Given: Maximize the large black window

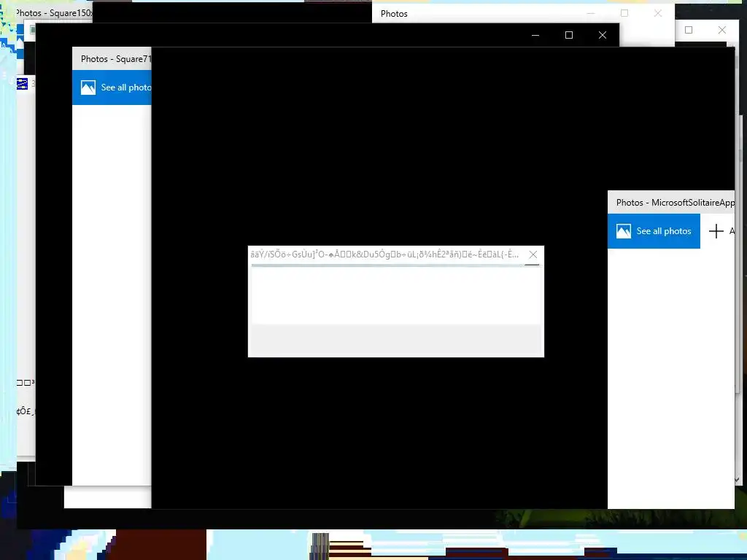Looking at the screenshot, I should [569, 35].
